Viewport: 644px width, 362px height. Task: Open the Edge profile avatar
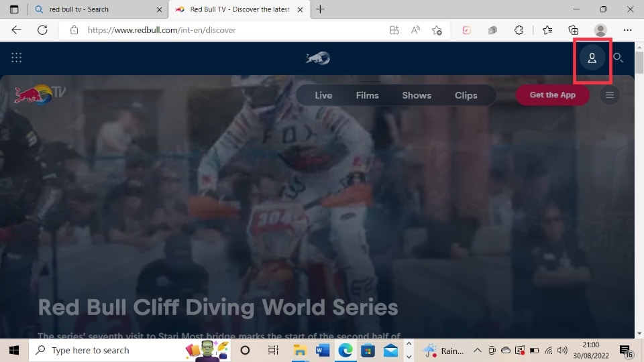coord(600,30)
